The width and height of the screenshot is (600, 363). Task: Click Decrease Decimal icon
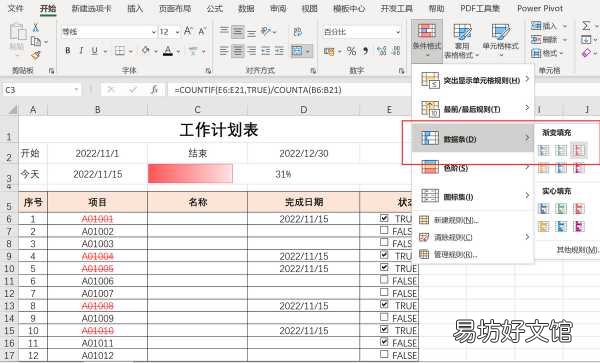[x=396, y=51]
